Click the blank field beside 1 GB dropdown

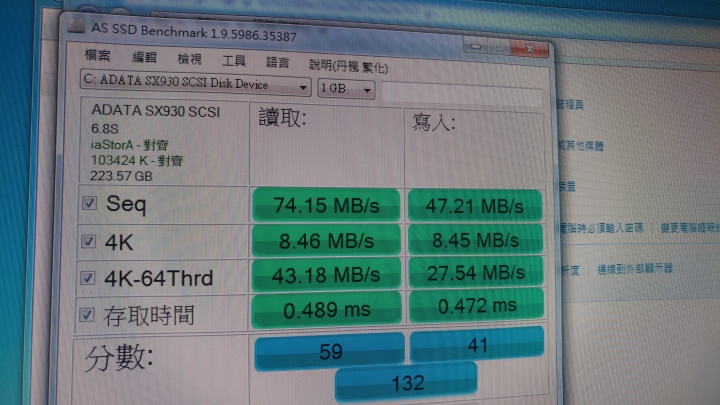pyautogui.click(x=461, y=93)
